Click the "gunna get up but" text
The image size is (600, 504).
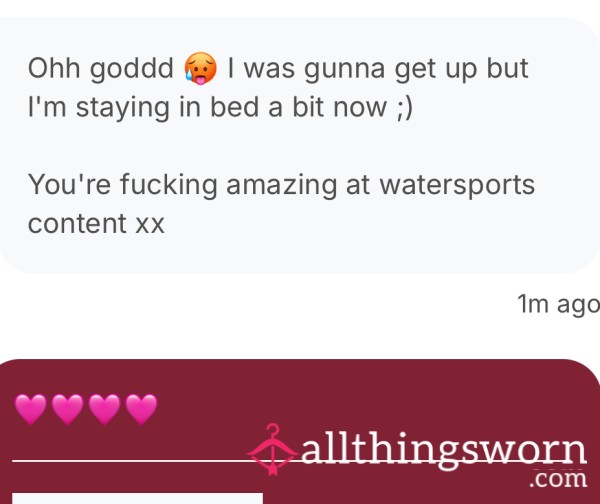[416, 69]
